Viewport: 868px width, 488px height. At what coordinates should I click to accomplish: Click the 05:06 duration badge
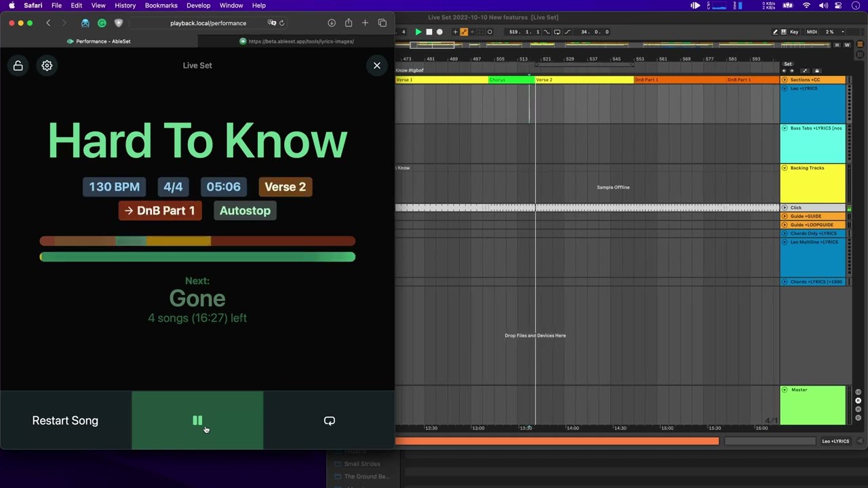(x=224, y=187)
